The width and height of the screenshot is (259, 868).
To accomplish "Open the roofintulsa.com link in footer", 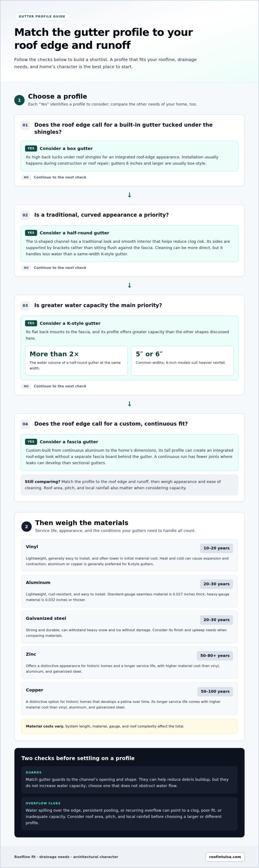I will (x=225, y=857).
